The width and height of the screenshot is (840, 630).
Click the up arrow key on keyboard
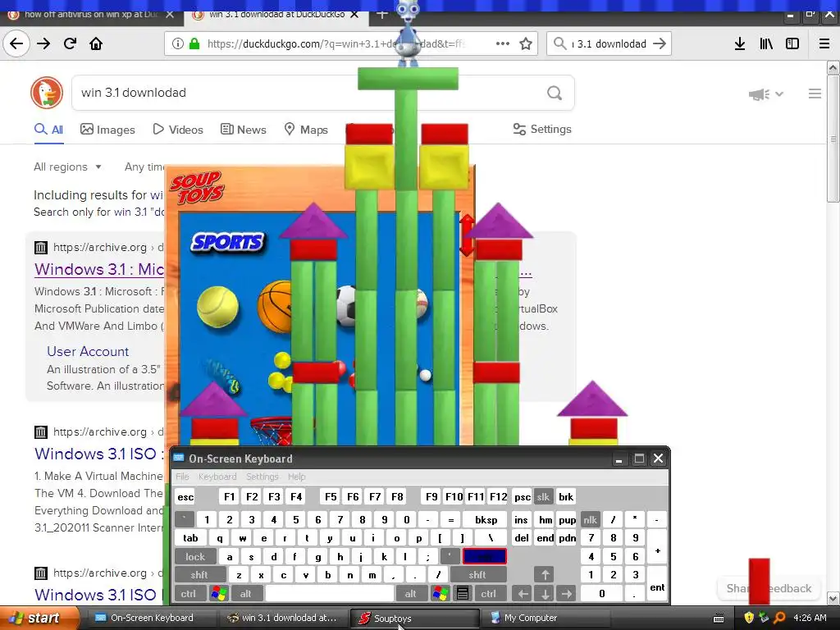pos(545,575)
